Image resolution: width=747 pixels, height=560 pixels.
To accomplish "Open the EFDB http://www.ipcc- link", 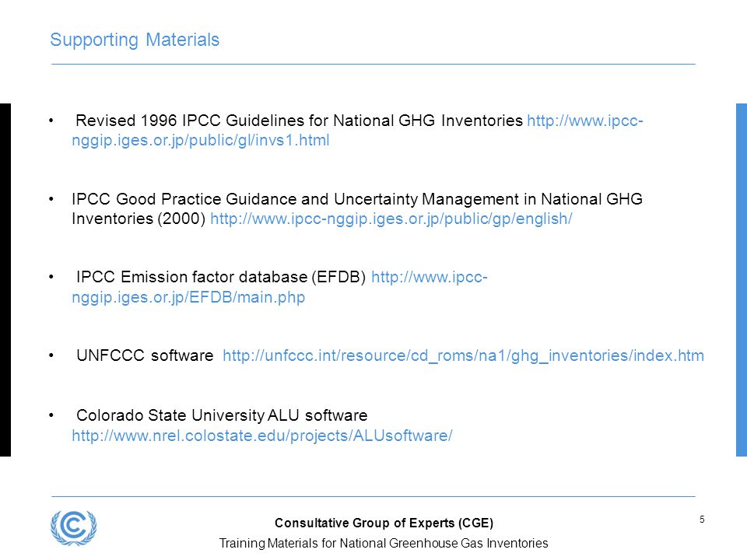I will [430, 277].
